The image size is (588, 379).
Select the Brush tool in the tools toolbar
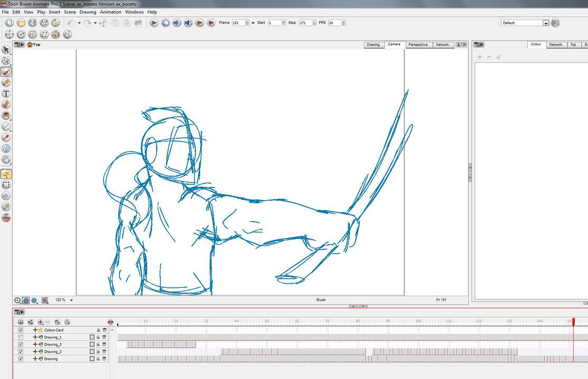6,72
